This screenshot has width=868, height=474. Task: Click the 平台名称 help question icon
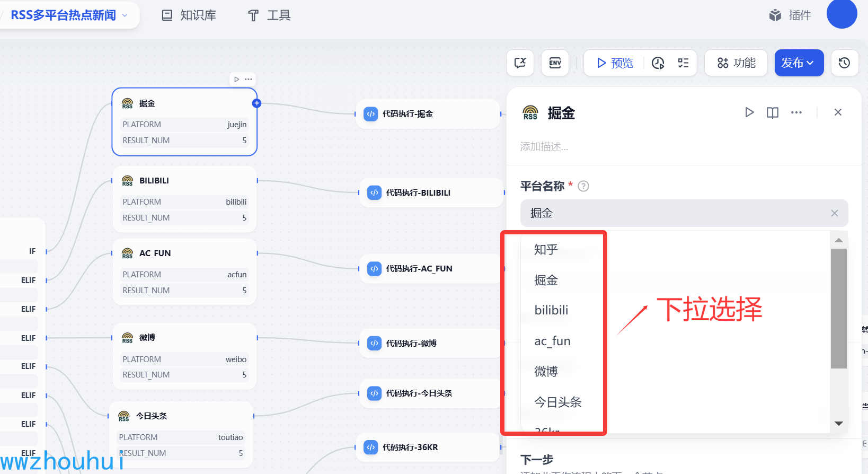pyautogui.click(x=583, y=186)
